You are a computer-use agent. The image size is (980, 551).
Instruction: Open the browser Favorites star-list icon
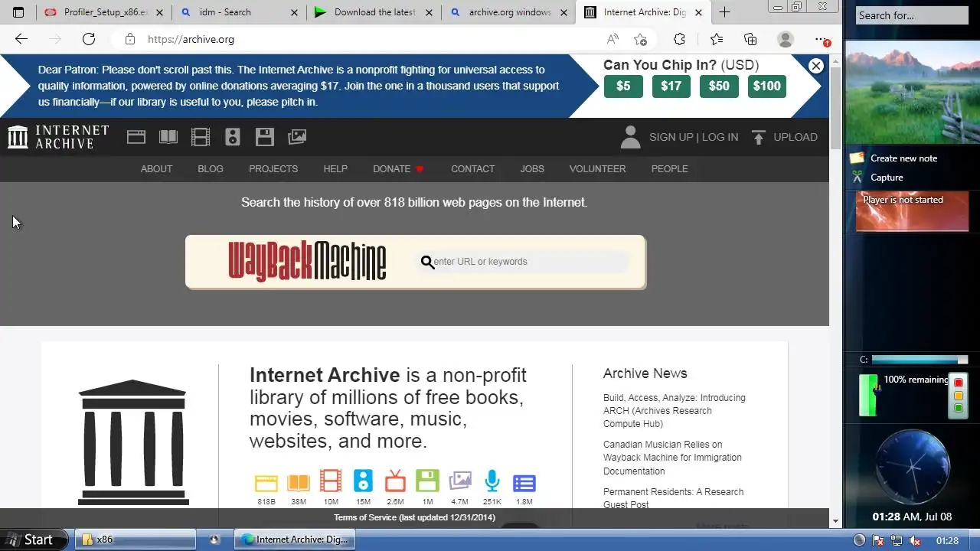pyautogui.click(x=716, y=39)
